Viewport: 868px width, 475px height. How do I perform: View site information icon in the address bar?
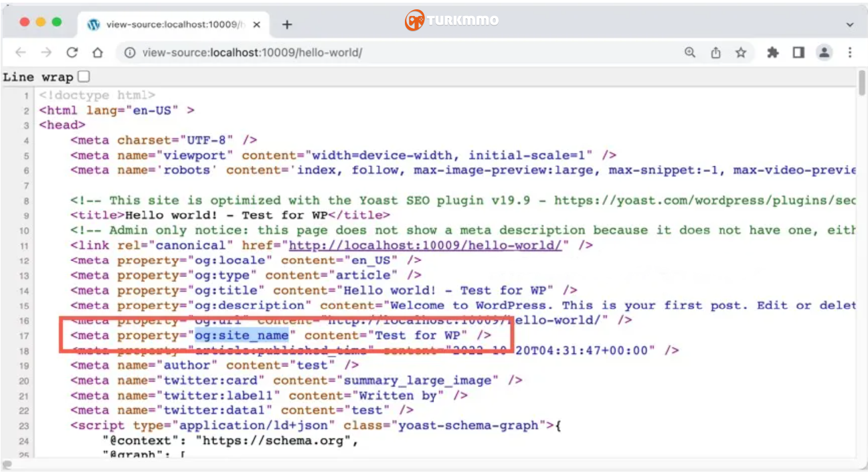(x=131, y=53)
